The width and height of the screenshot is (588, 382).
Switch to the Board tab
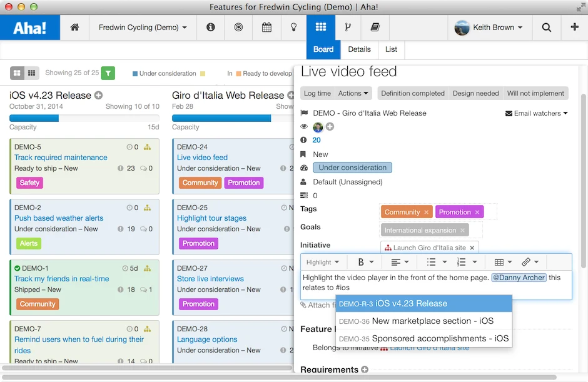click(x=323, y=49)
